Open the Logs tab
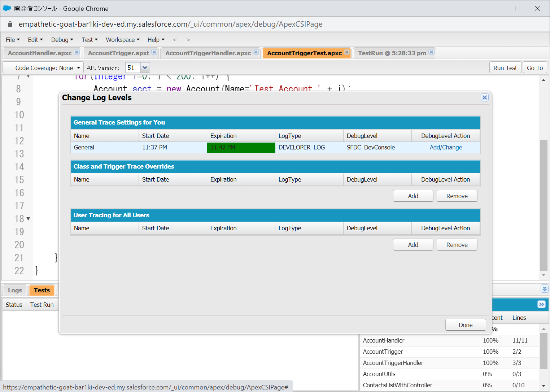Image resolution: width=550 pixels, height=392 pixels. pos(15,290)
